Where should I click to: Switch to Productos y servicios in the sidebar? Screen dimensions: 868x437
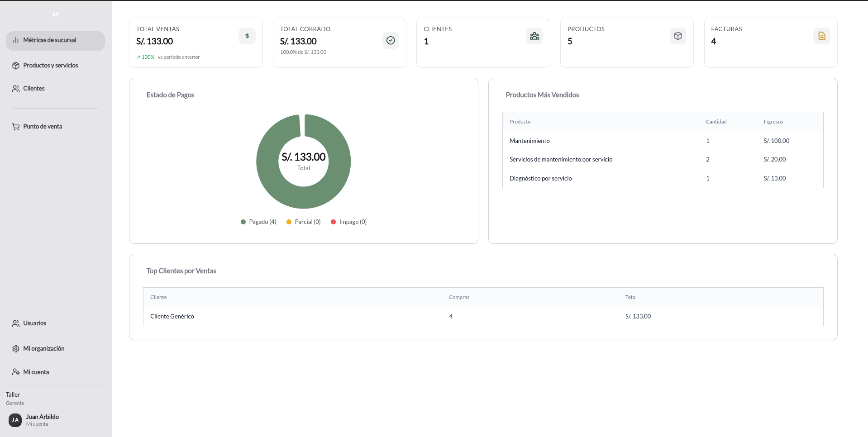click(x=51, y=65)
